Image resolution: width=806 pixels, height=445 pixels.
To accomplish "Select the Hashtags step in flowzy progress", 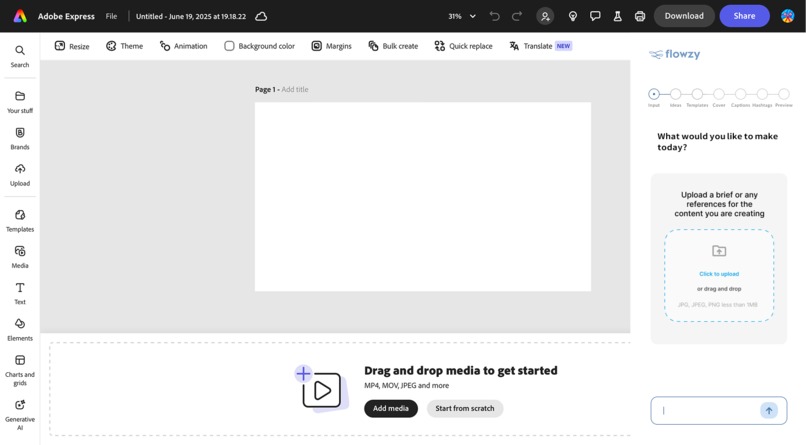I will [x=762, y=94].
